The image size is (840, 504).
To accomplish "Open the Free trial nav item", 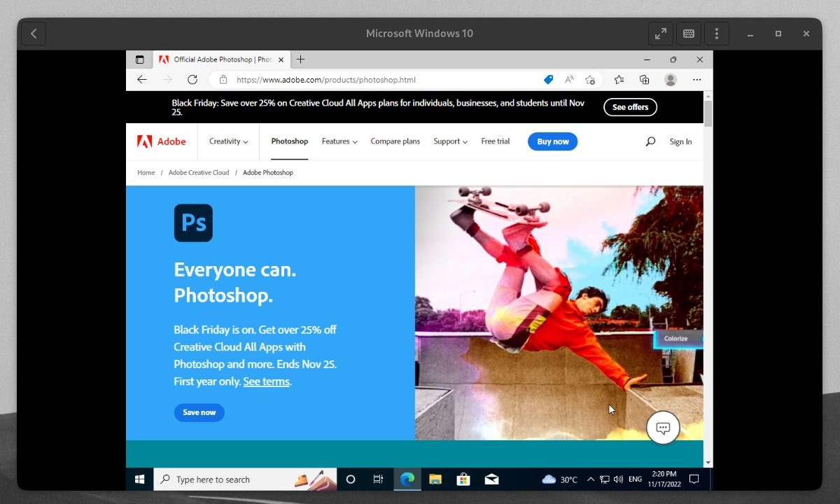I will pos(496,141).
